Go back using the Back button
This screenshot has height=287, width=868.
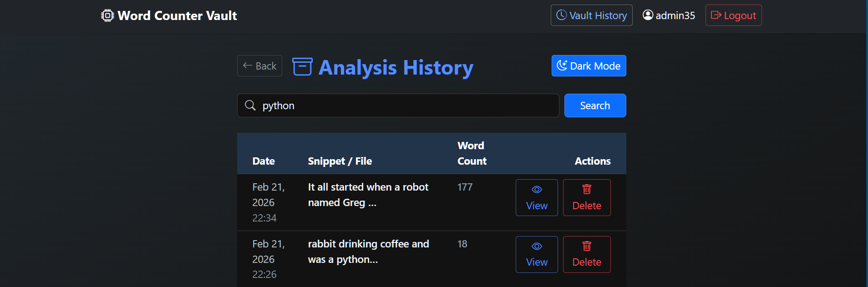pyautogui.click(x=259, y=66)
